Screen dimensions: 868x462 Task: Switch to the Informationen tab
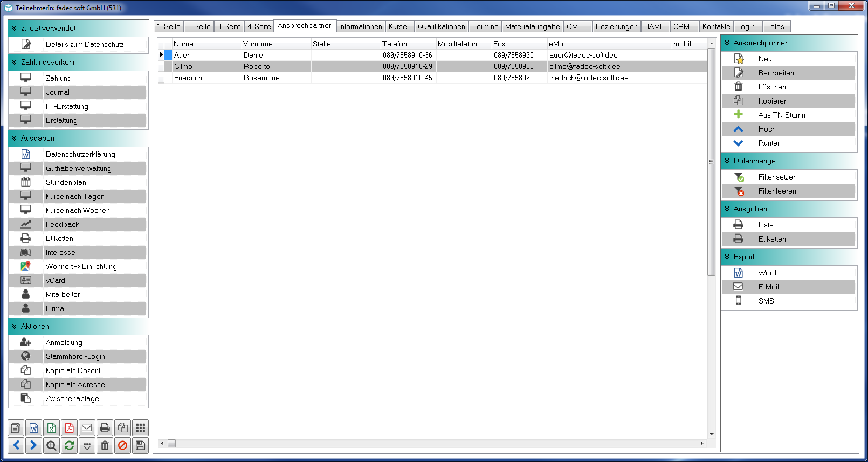pyautogui.click(x=360, y=26)
